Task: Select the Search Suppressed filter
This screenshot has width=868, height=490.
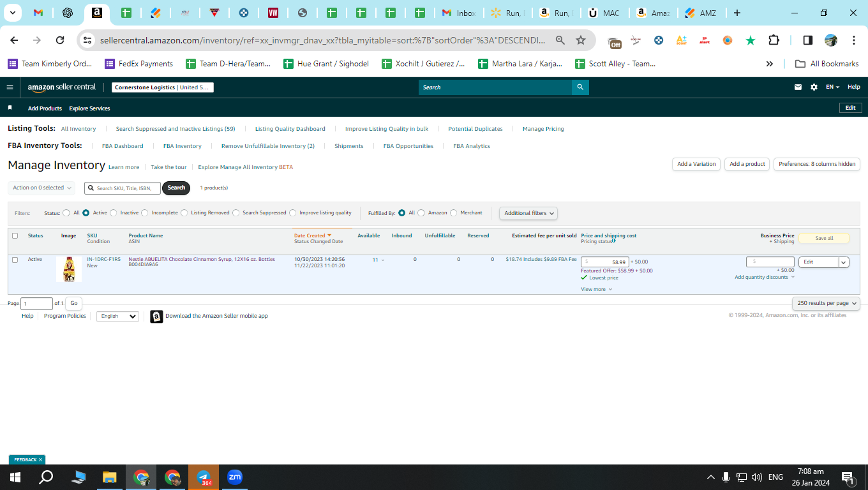Action: 236,213
